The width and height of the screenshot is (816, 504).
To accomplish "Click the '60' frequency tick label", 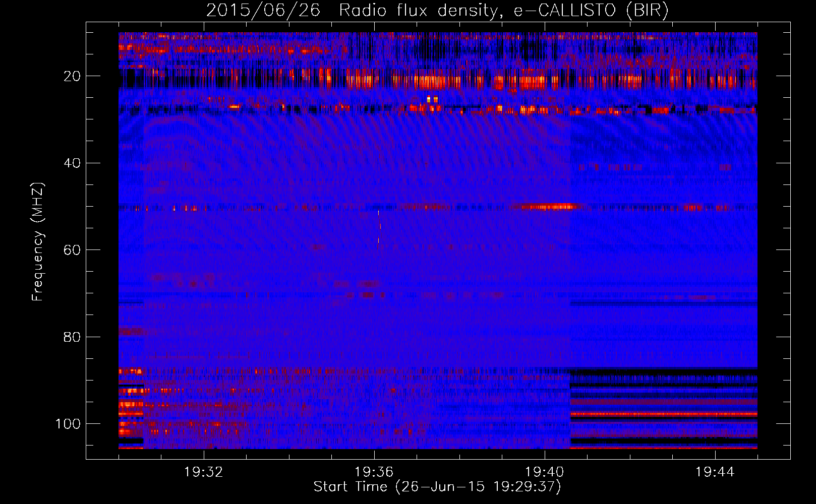I will pos(72,250).
